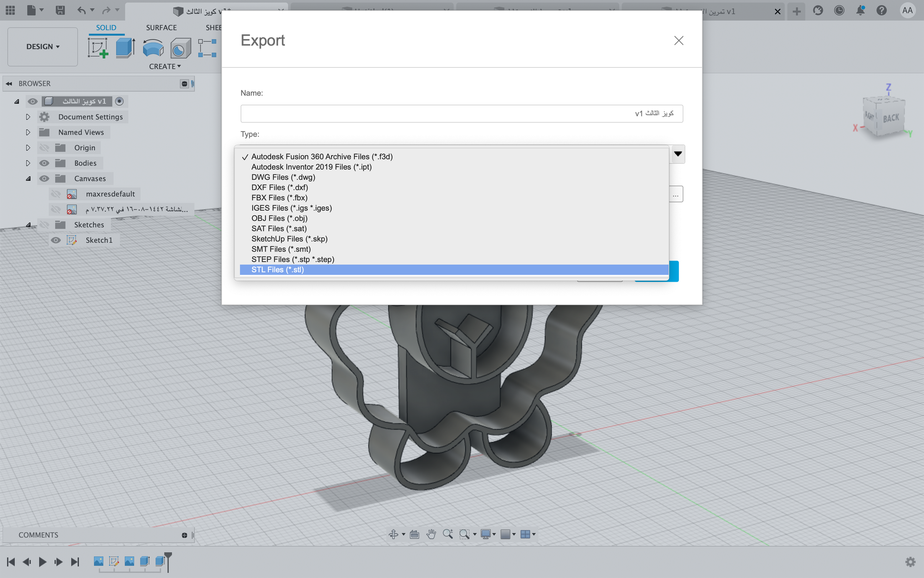Expand the Origin folder
Screen dimensions: 924x578
pyautogui.click(x=28, y=148)
